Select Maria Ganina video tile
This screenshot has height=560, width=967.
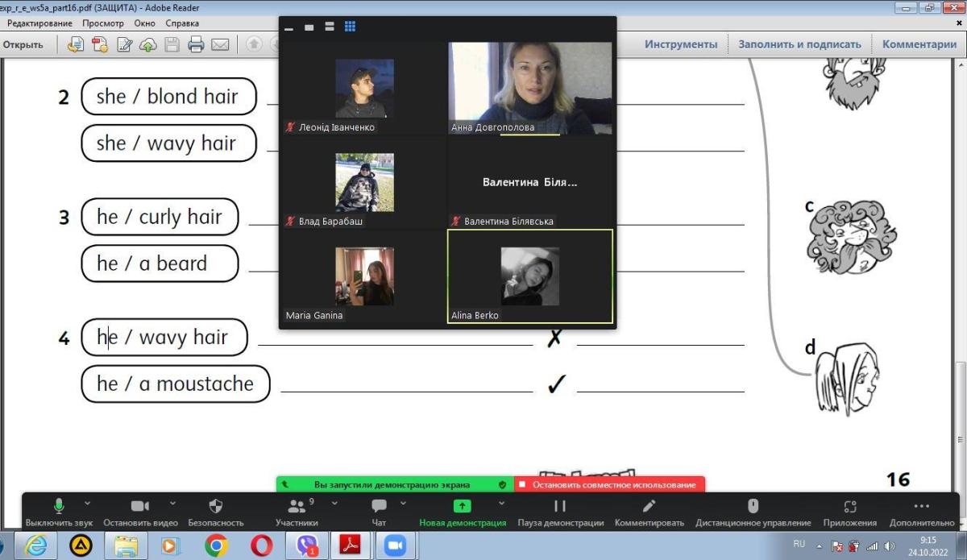coord(364,276)
